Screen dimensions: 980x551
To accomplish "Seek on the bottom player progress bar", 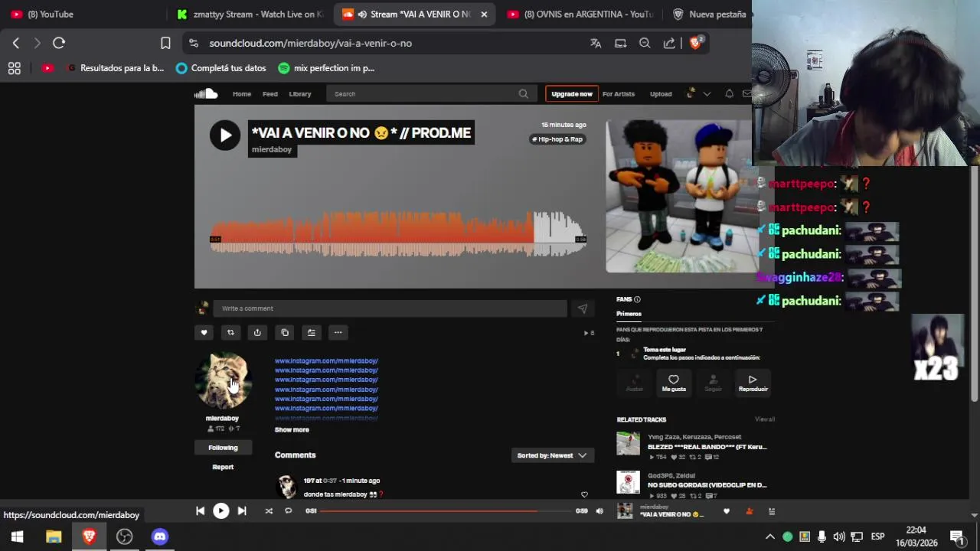I will click(x=446, y=511).
